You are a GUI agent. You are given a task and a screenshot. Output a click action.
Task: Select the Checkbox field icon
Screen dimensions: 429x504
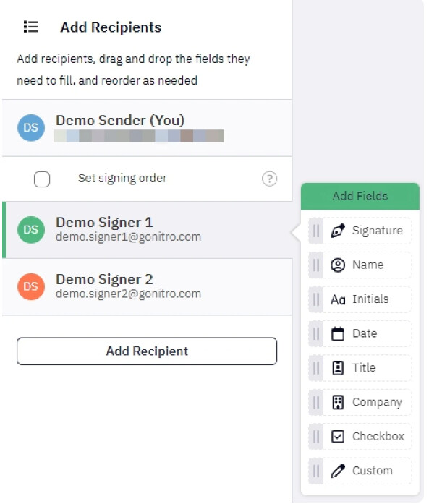(338, 437)
